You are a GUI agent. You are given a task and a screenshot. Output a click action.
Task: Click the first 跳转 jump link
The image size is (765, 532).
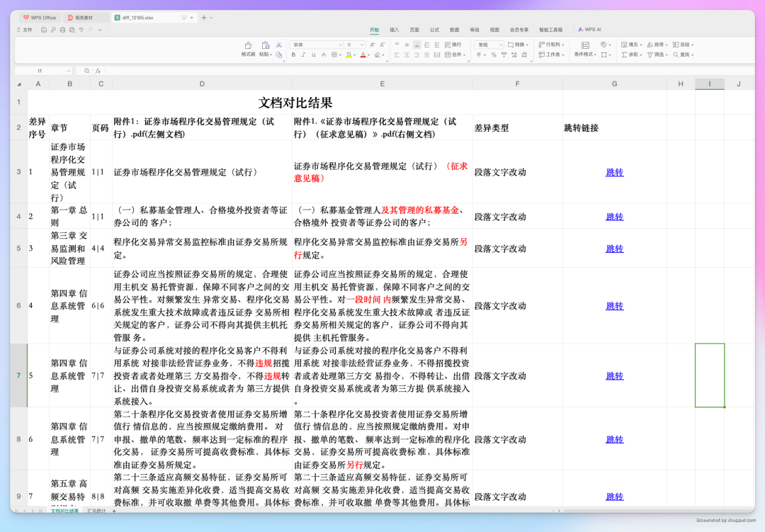tap(613, 173)
